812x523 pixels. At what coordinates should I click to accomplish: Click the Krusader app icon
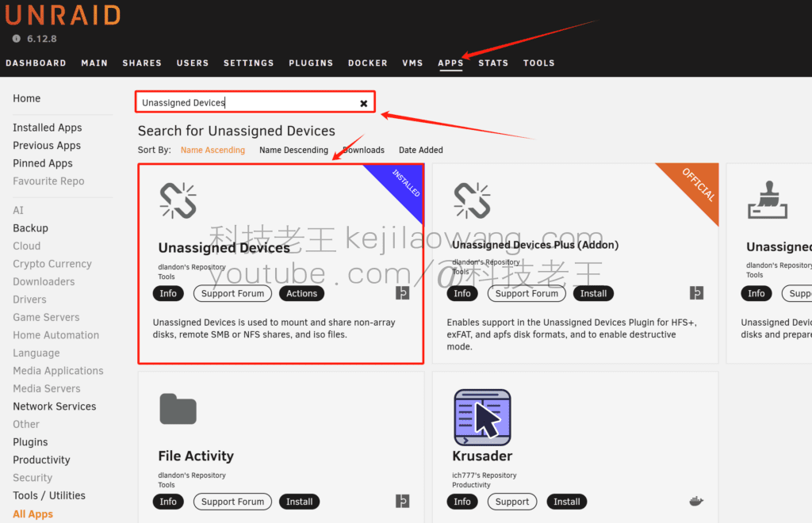click(x=482, y=418)
